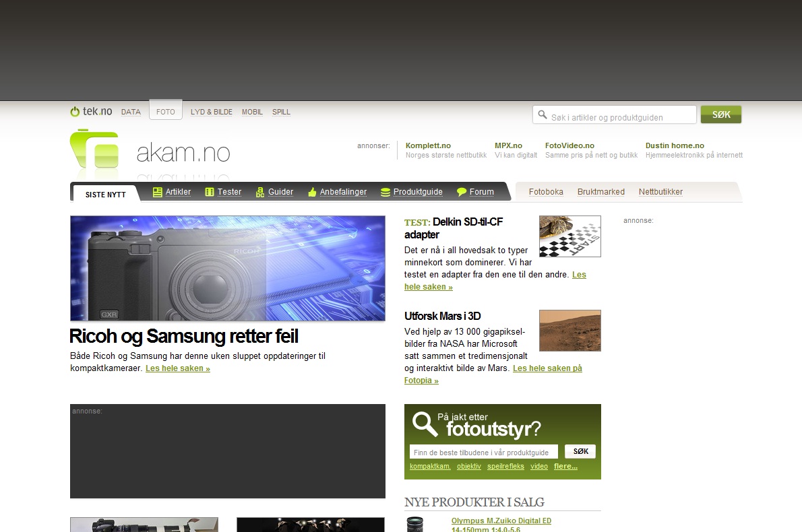Open the Guider menu item

(281, 192)
